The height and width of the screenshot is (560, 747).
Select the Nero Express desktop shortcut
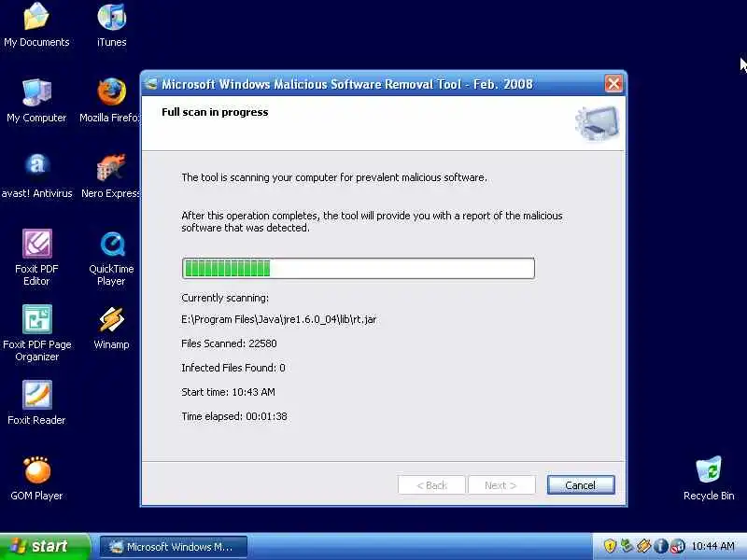point(111,175)
